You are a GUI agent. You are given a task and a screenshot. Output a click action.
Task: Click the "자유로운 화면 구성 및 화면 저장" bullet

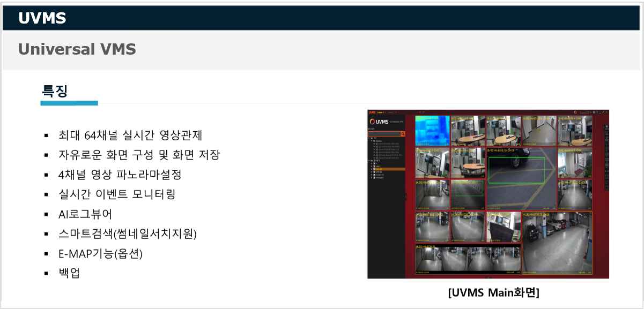tap(139, 155)
